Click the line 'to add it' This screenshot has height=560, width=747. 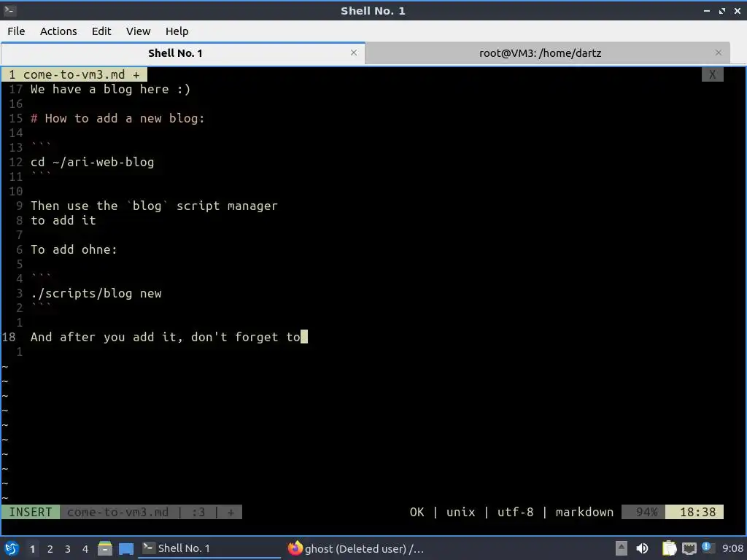click(63, 220)
